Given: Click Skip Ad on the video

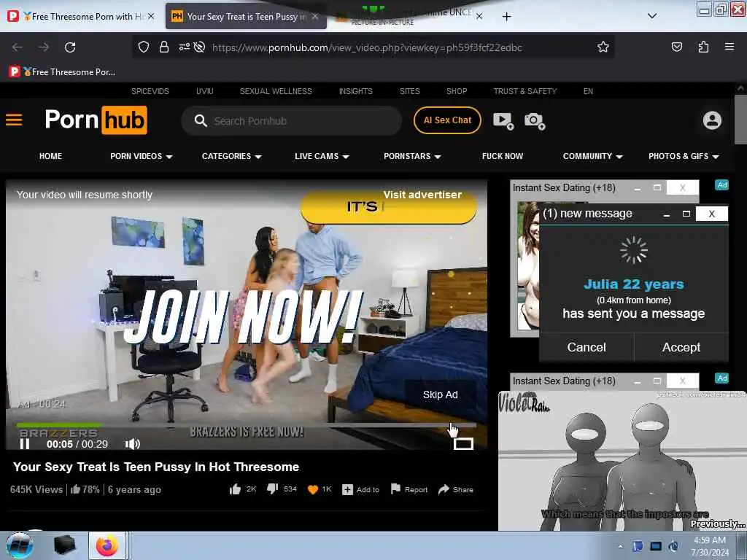Looking at the screenshot, I should click(x=440, y=394).
